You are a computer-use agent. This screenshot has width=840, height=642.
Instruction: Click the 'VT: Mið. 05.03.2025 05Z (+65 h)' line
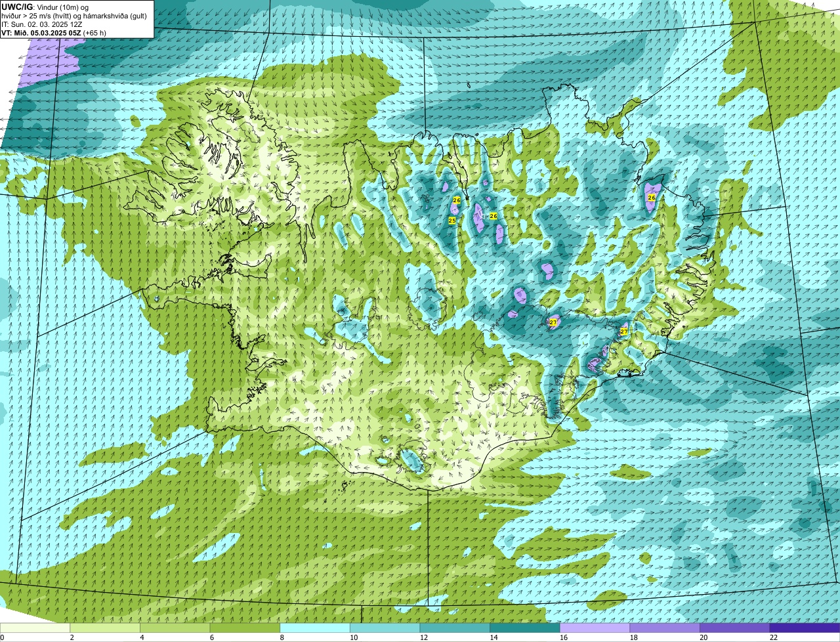tap(54, 32)
